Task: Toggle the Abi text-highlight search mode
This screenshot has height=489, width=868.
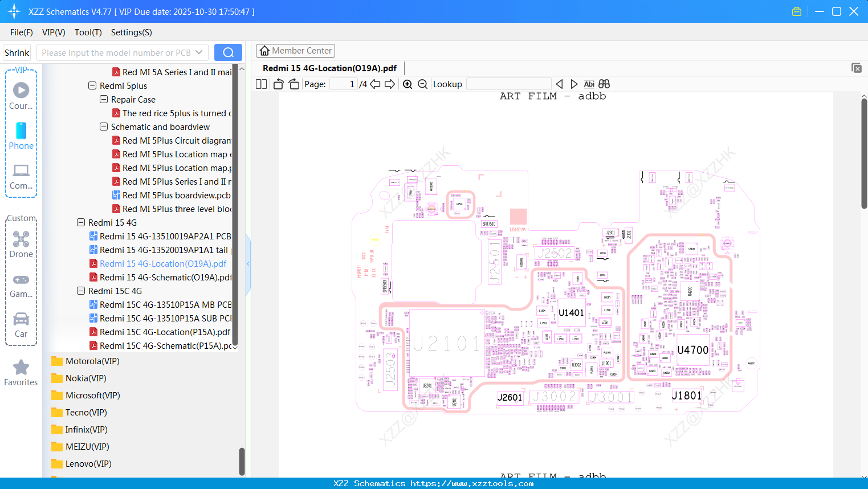Action: [589, 84]
